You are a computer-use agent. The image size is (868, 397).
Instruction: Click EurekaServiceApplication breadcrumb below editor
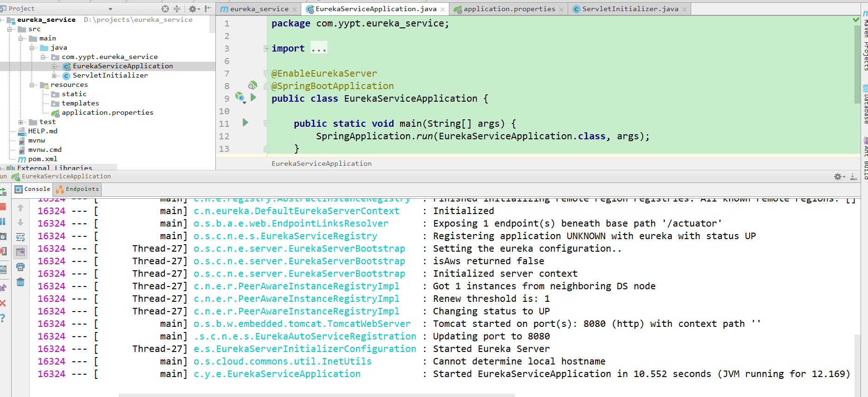322,163
